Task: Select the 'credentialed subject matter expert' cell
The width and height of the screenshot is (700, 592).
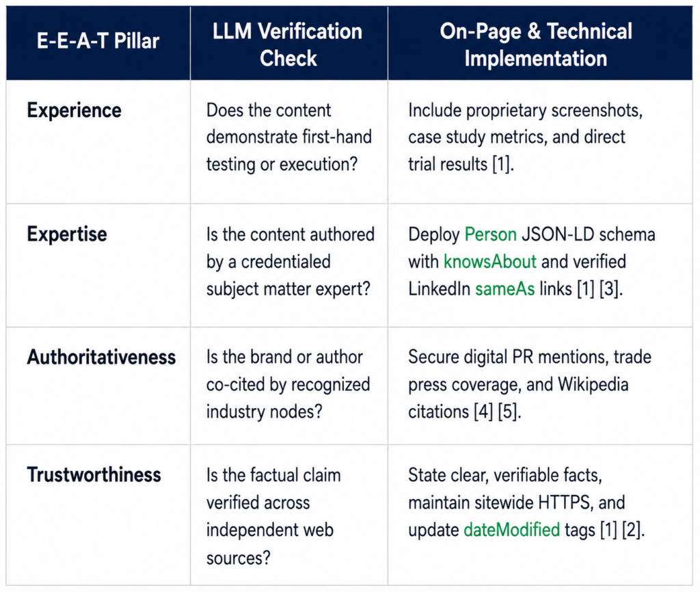Action: point(290,262)
